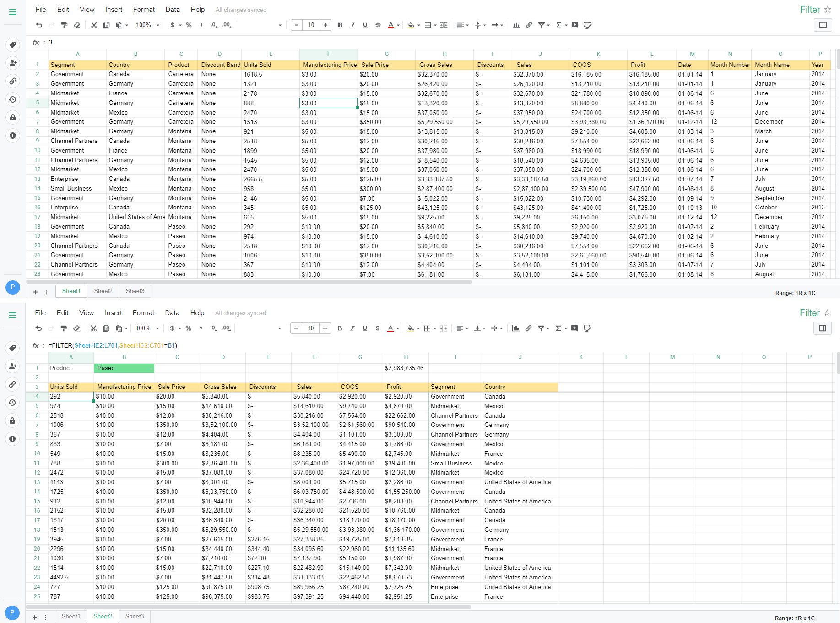
Task: Click the merge cells icon in the top window
Action: (x=444, y=25)
